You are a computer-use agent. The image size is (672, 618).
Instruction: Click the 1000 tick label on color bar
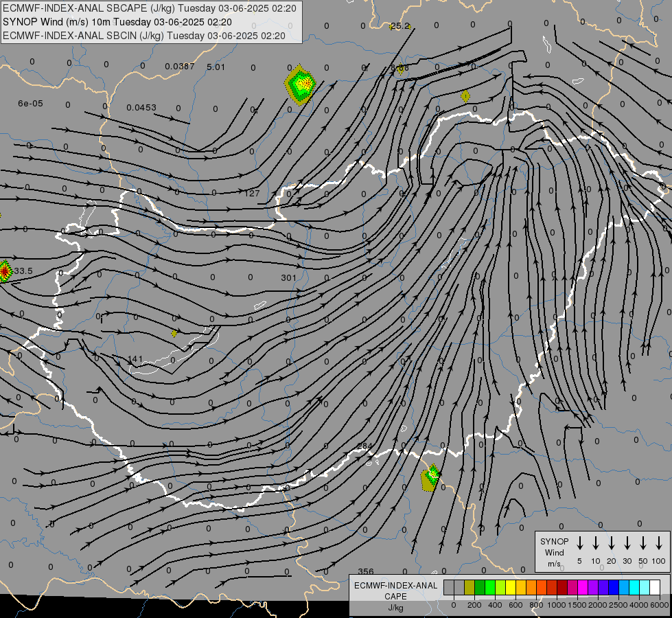pyautogui.click(x=557, y=605)
